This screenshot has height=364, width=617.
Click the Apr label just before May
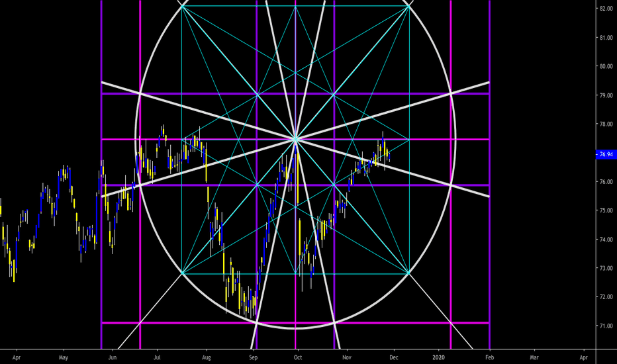[16, 357]
